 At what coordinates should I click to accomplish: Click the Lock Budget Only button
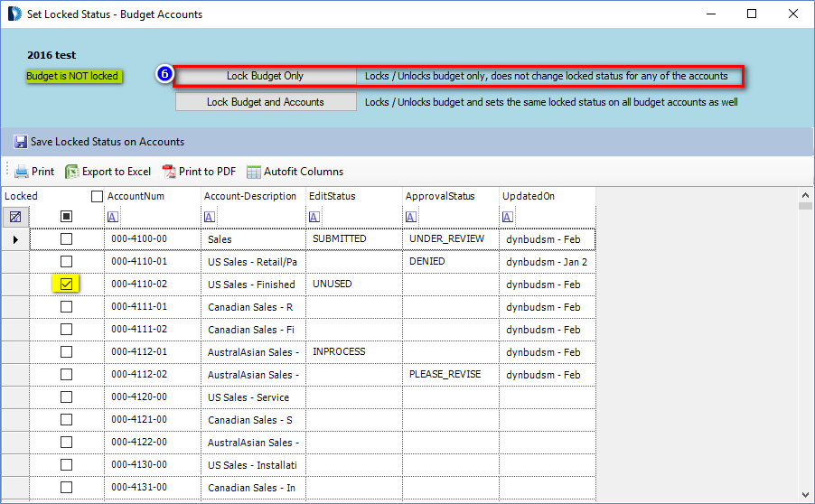click(x=266, y=76)
